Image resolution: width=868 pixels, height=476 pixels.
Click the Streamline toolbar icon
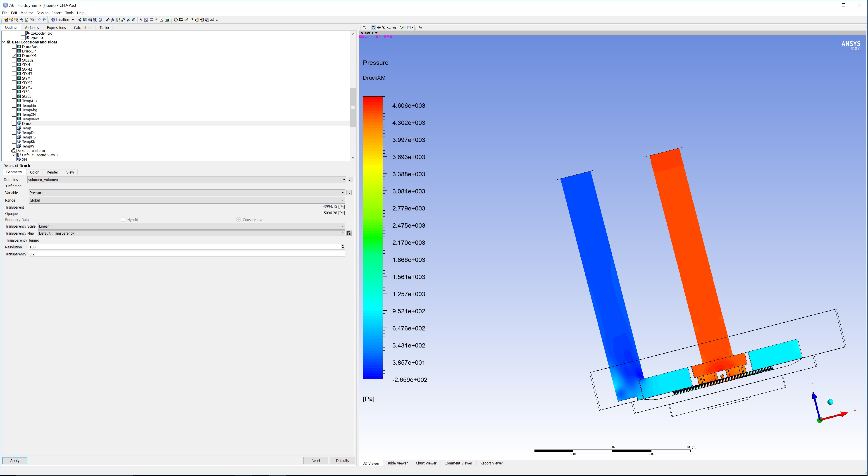(90, 20)
